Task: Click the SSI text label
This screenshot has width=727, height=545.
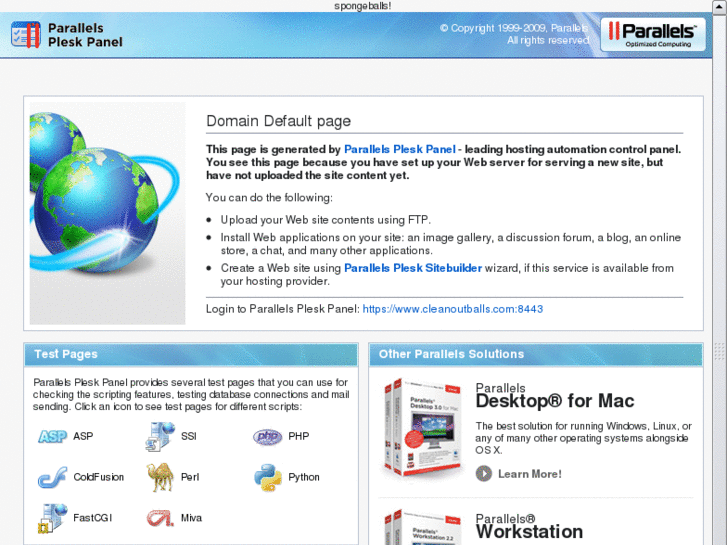Action: [x=189, y=436]
